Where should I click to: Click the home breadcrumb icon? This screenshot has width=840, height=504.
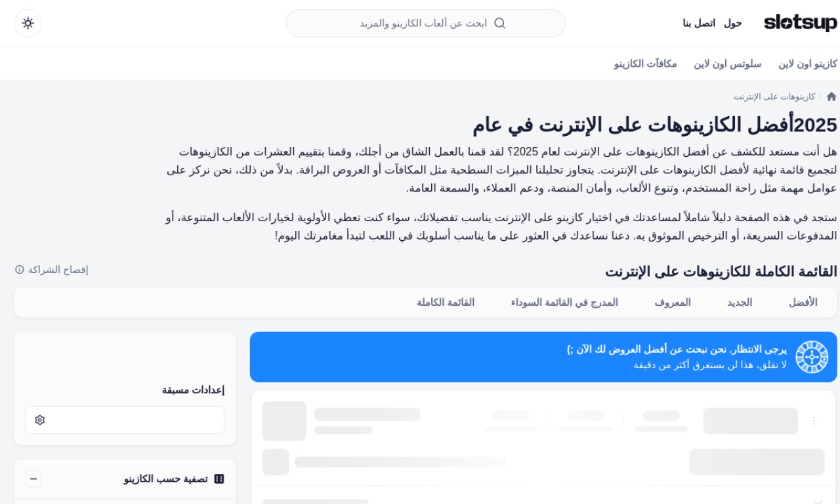831,96
